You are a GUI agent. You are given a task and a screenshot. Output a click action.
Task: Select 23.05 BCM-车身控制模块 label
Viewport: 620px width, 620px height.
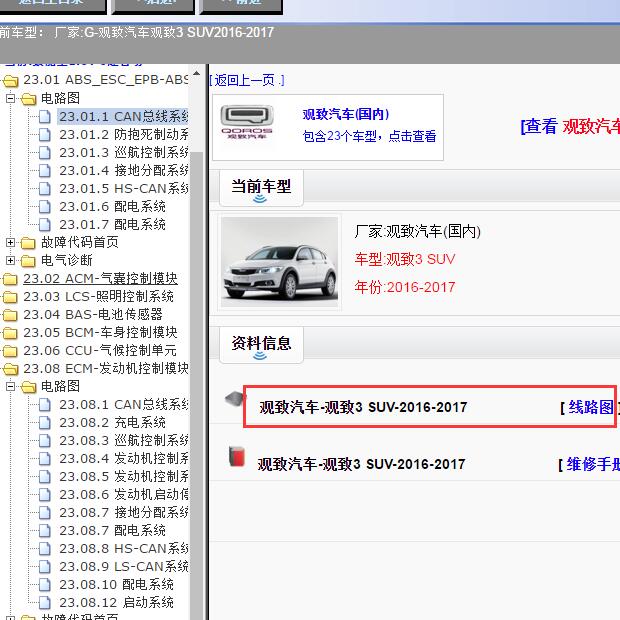(x=100, y=333)
